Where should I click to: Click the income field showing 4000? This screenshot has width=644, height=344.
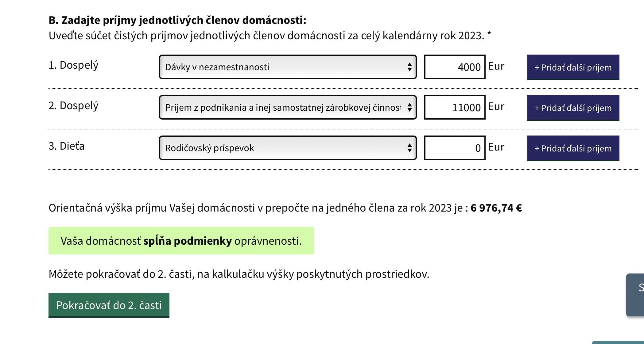(454, 67)
